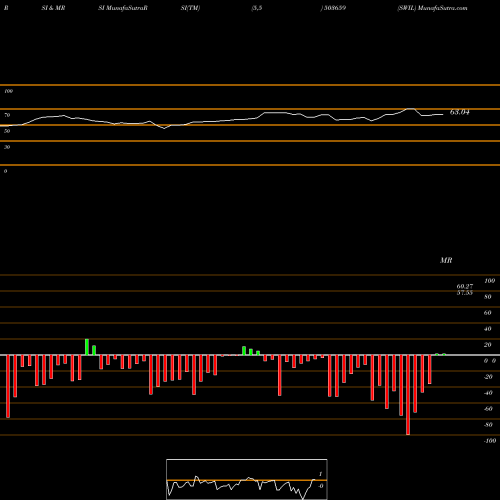Select the 60.27 value in MR panel
This screenshot has width=500, height=500.
(x=465, y=286)
